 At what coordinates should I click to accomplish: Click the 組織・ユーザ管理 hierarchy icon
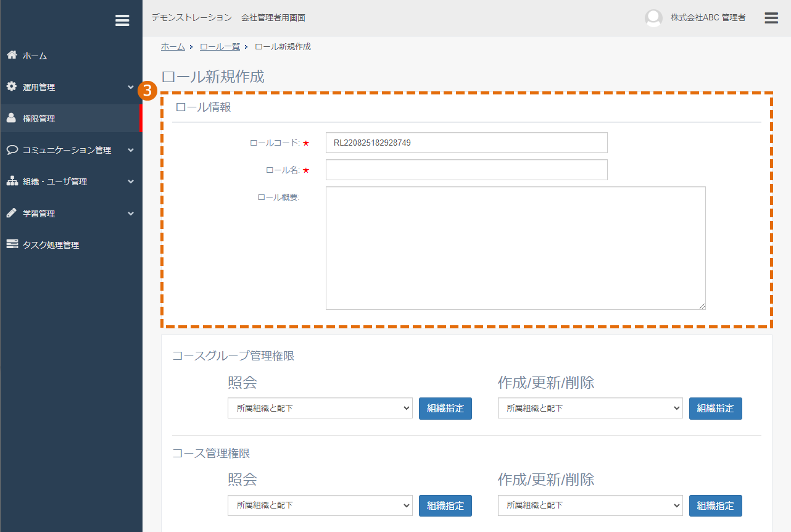(x=12, y=181)
